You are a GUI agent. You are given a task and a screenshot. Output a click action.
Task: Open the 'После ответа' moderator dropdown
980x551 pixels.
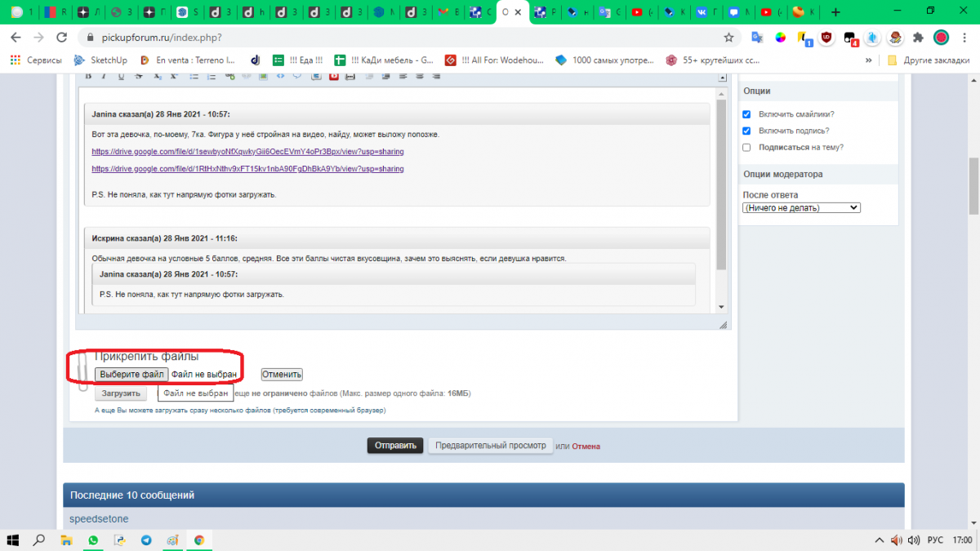tap(801, 208)
